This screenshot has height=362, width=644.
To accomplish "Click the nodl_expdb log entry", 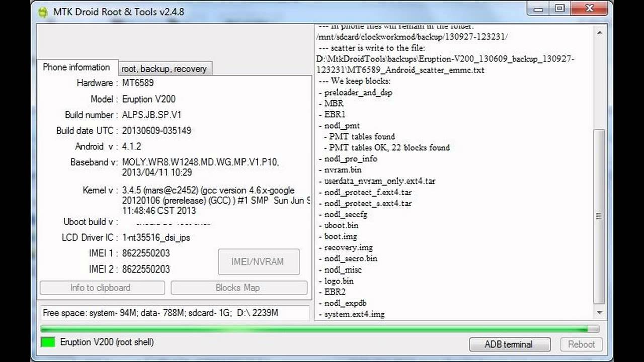I will tap(343, 303).
